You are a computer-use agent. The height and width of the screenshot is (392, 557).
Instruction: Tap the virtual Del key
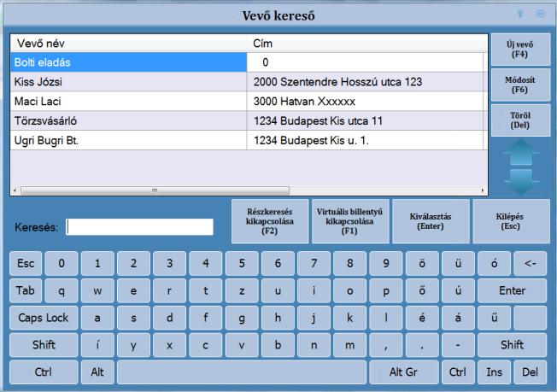click(530, 372)
